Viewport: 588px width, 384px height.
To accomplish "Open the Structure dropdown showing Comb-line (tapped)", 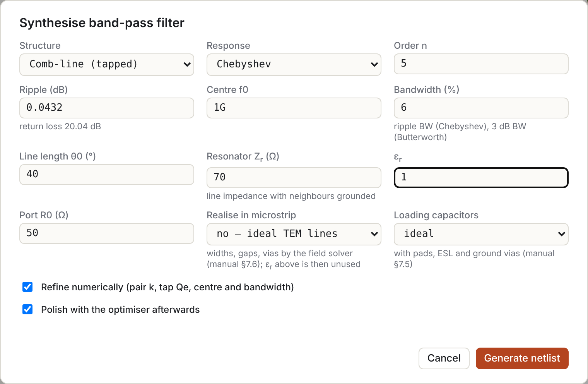I will [107, 64].
